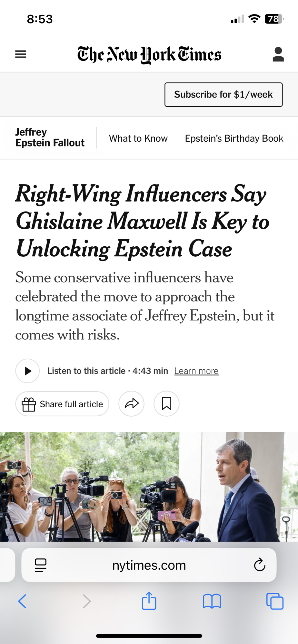The width and height of the screenshot is (298, 644).
Task: Tap the nytimes.com address bar
Action: point(149,565)
